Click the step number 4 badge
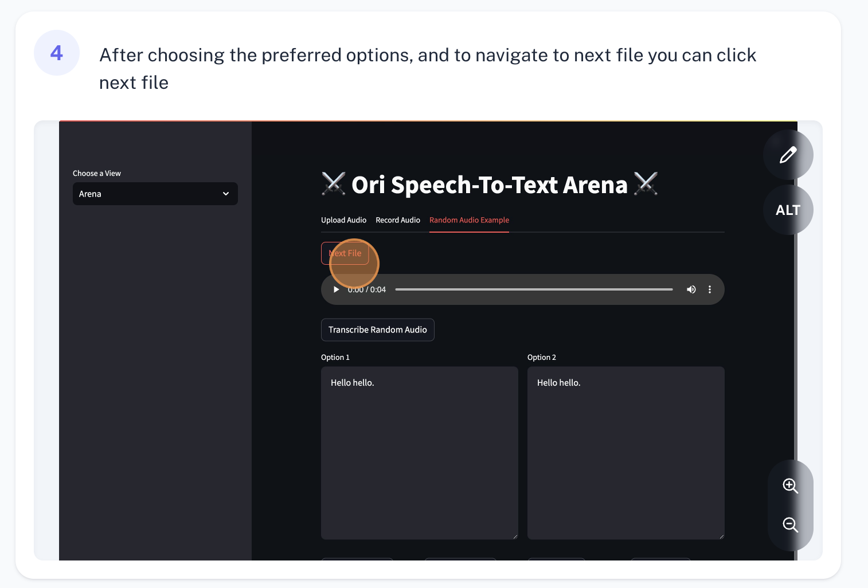 coord(57,53)
